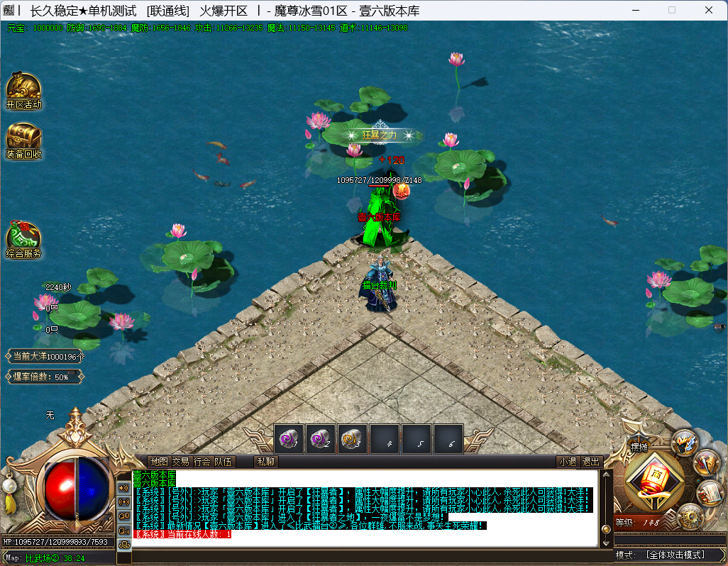The image size is (728, 566).
Task: Click the chat scrollbar down arrow
Action: click(x=606, y=543)
